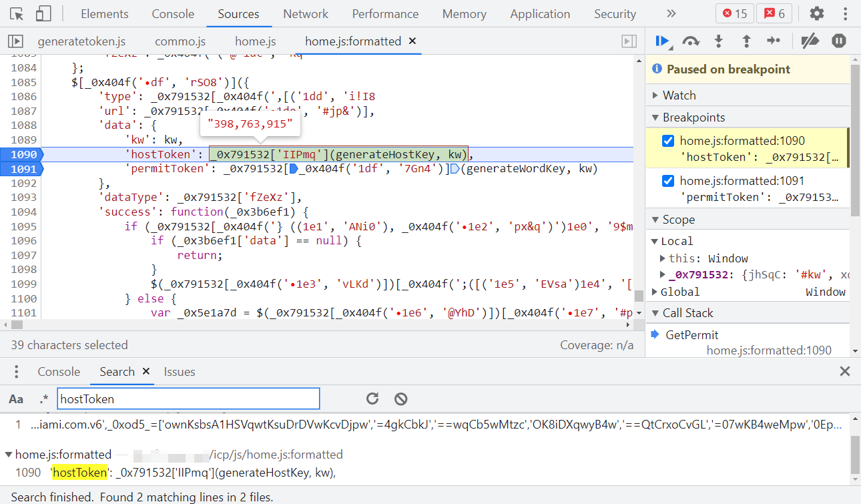This screenshot has width=861, height=504.
Task: Hide the debugger sidebar pane
Action: tap(629, 41)
